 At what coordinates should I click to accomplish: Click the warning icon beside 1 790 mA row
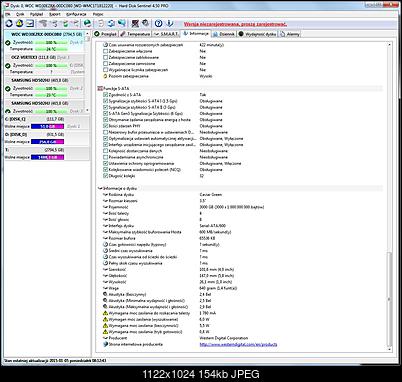tap(105, 313)
